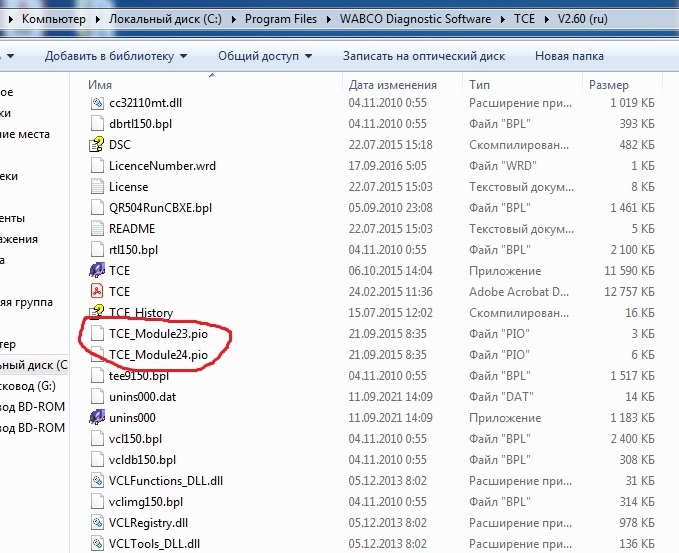This screenshot has height=553, width=679.
Task: Click the 'LicenceNumber.wrd' file name
Action: click(162, 166)
